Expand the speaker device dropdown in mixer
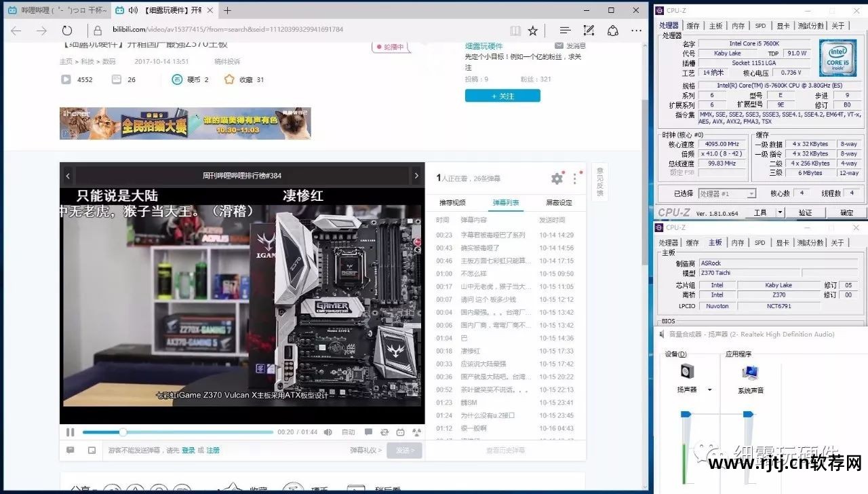 pyautogui.click(x=709, y=390)
